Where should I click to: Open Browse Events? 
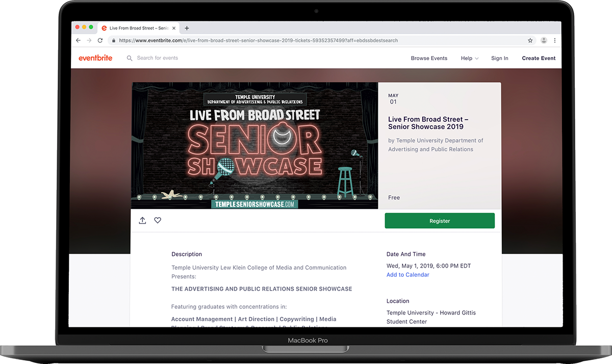(429, 58)
